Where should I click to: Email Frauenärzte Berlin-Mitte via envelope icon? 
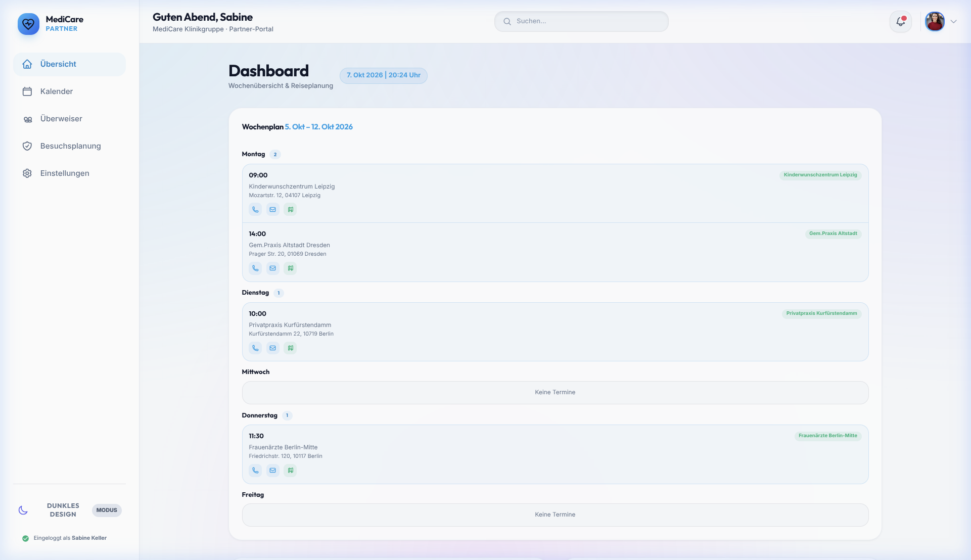[x=273, y=471]
